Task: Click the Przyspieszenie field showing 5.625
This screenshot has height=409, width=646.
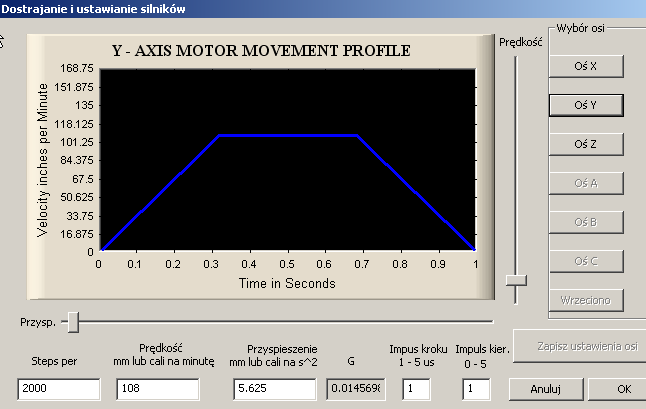Action: tap(275, 389)
